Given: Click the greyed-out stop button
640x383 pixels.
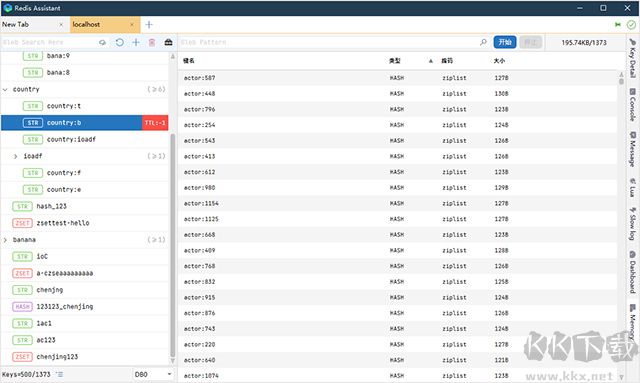Looking at the screenshot, I should [x=530, y=42].
